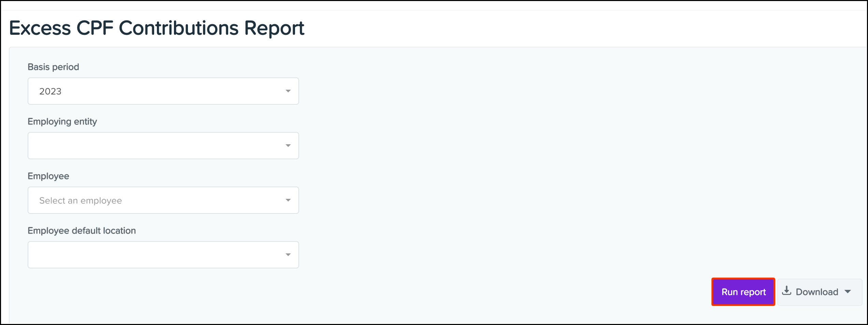
Task: Click the Employee default location label
Action: coord(82,231)
